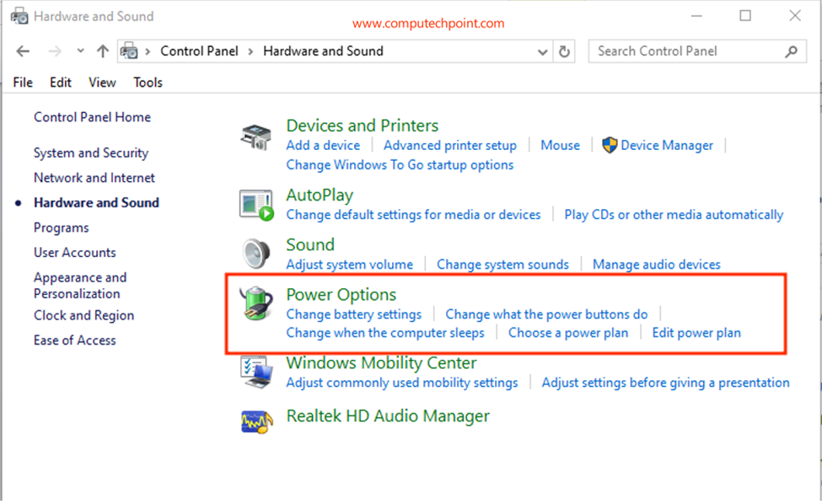Click the Windows Mobility Center icon

pos(256,372)
